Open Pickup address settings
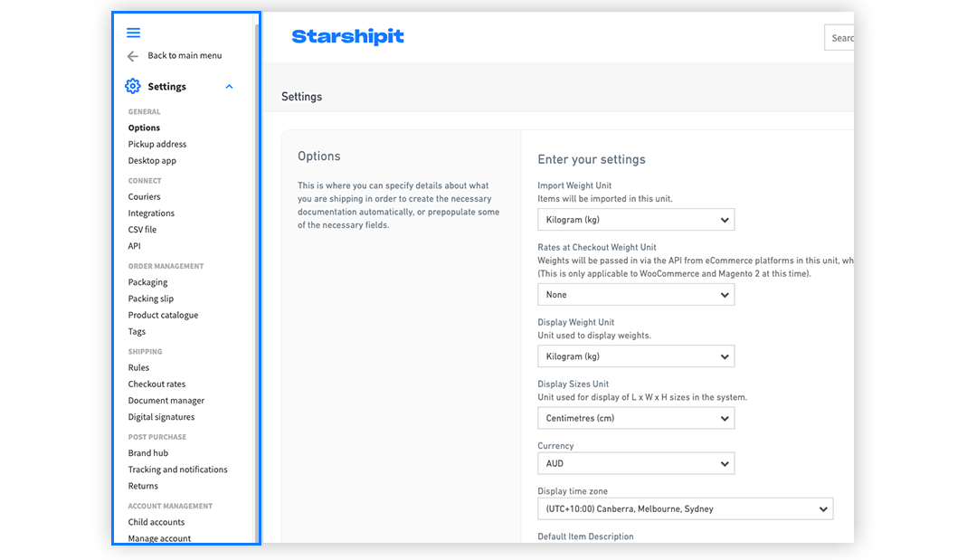Image resolution: width=967 pixels, height=560 pixels. click(157, 145)
